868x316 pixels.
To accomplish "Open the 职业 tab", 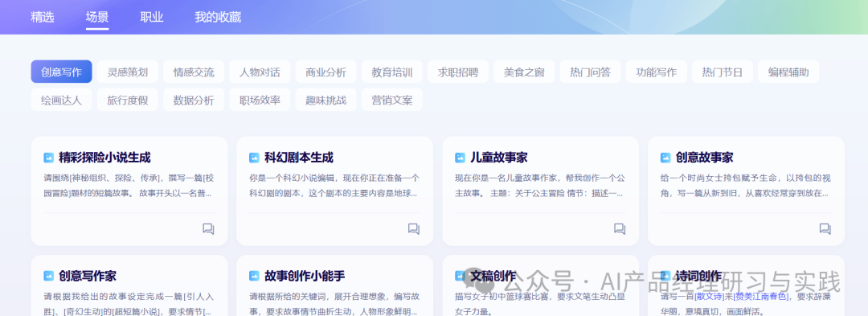I will click(x=152, y=17).
